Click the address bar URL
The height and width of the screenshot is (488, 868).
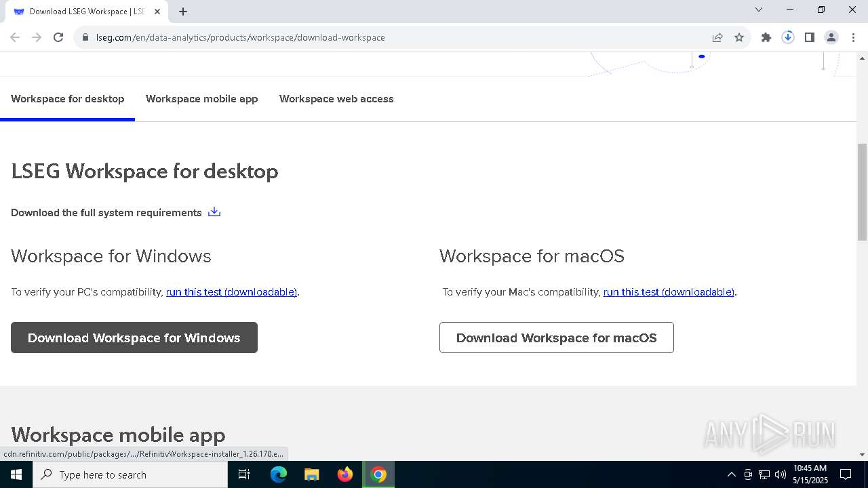[240, 37]
